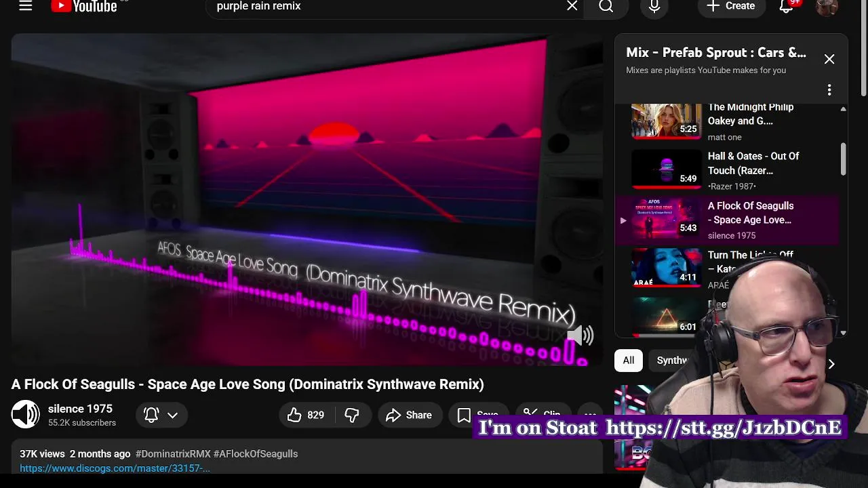Go to YouTube home via logo

(84, 6)
